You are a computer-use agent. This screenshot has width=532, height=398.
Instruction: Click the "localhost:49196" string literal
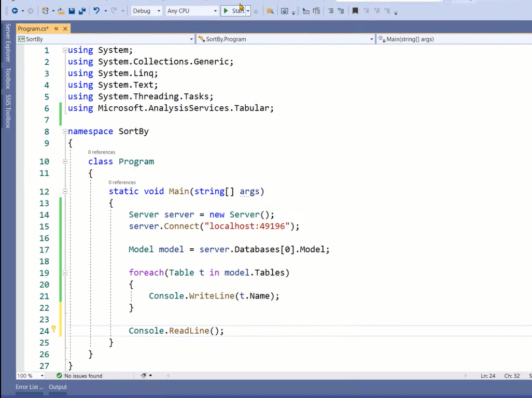tap(247, 226)
